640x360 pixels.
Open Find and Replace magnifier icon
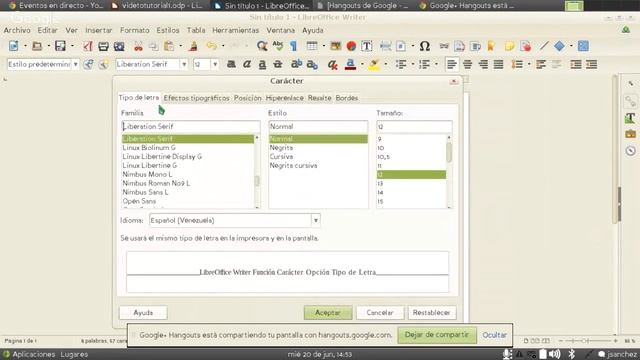(x=262, y=46)
